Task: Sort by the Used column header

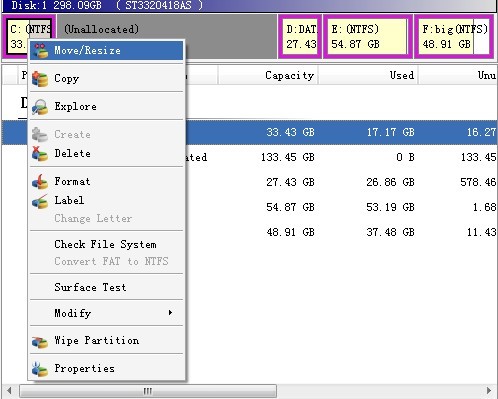Action: pos(368,75)
